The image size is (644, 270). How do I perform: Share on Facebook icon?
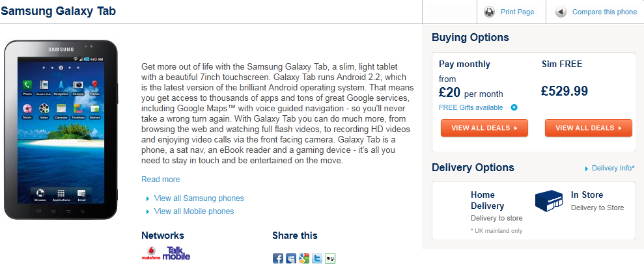pos(278,258)
